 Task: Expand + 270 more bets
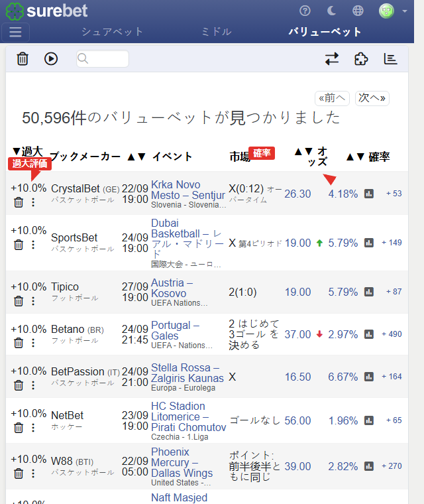(x=392, y=466)
